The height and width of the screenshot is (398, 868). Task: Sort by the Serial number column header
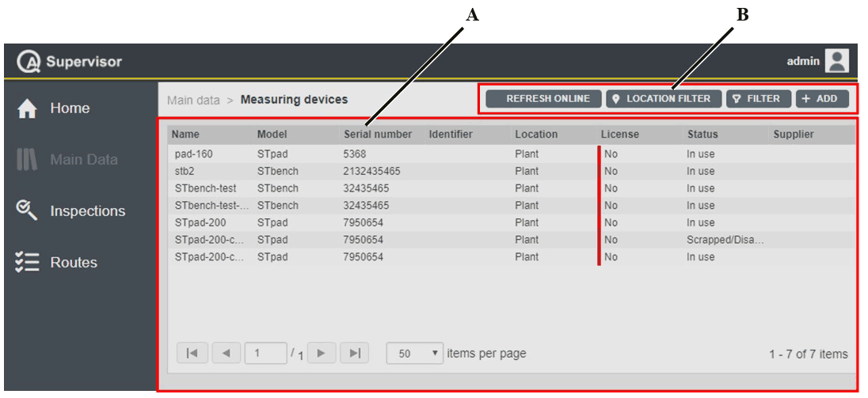coord(377,135)
